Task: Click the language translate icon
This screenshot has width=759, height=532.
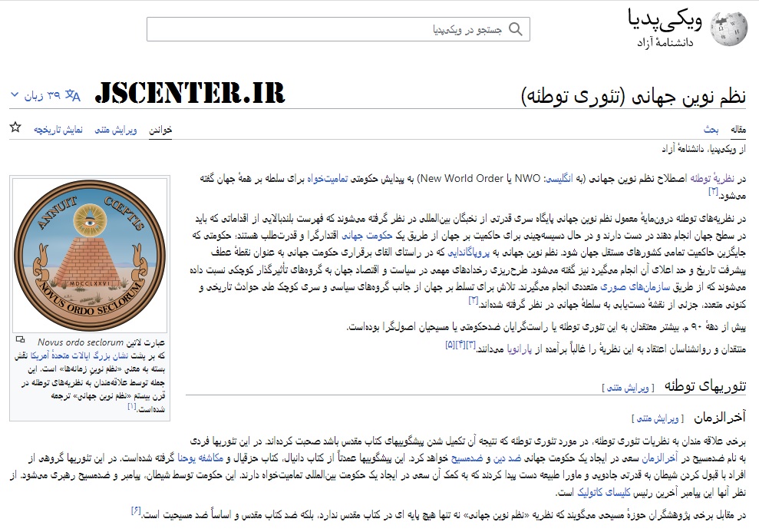Action: coord(73,95)
